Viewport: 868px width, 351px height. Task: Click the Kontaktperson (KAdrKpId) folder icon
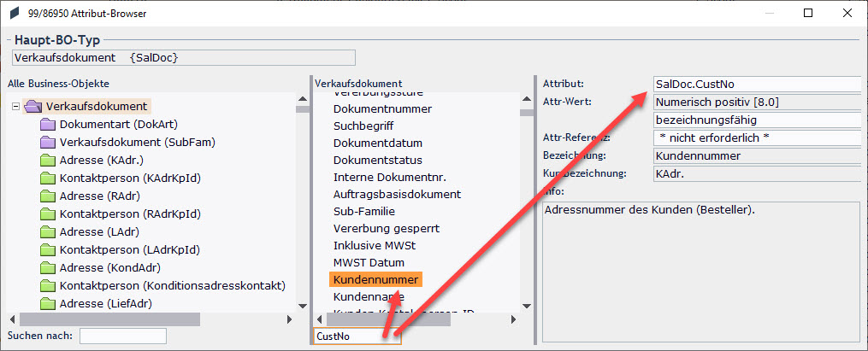click(x=49, y=178)
